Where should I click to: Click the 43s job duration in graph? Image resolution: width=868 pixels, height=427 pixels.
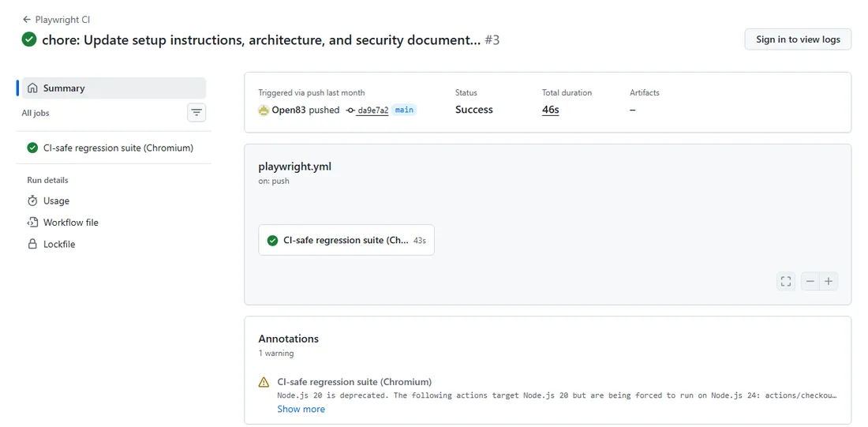(x=420, y=241)
